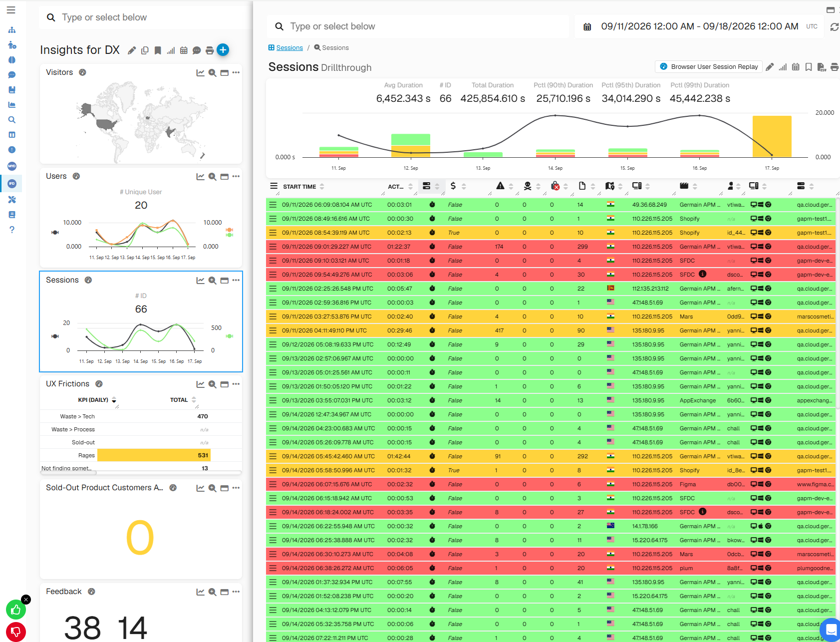
Task: Open chart view on the Users widget
Action: click(x=200, y=177)
